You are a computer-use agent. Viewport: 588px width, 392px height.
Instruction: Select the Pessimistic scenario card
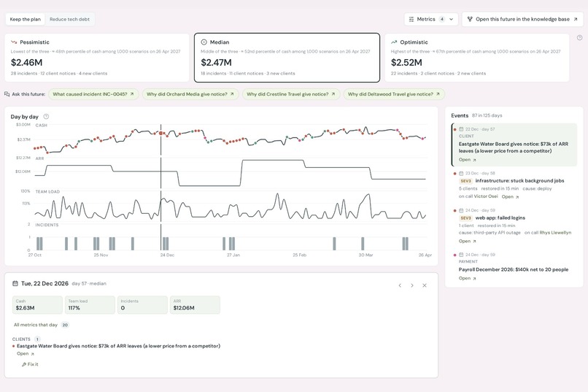[97, 58]
